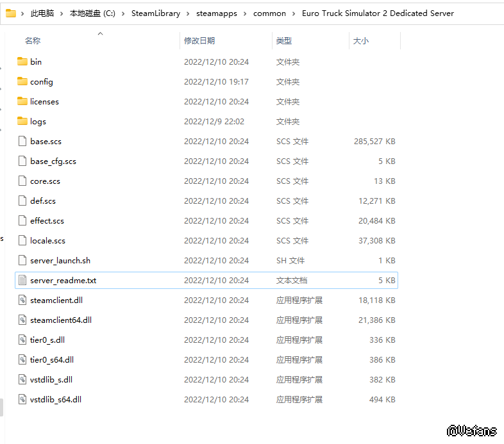Viewport: 504px width, 444px height.
Task: Sort by the 修改日期 column header
Action: pos(199,41)
